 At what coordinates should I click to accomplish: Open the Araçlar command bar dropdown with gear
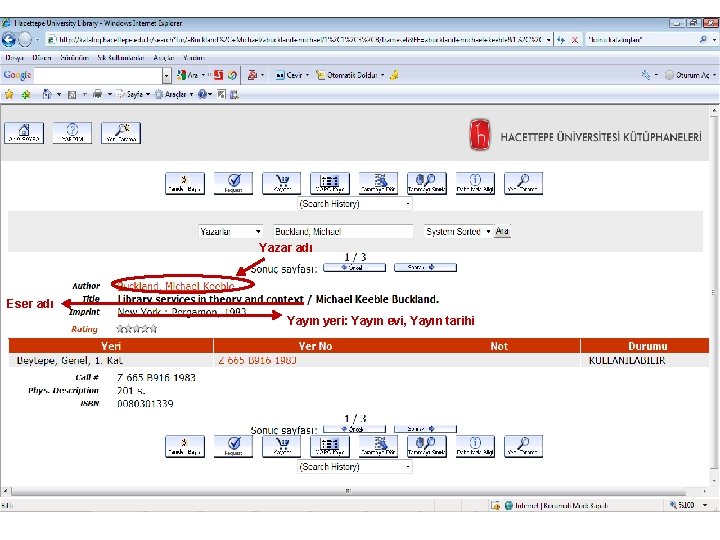(174, 94)
